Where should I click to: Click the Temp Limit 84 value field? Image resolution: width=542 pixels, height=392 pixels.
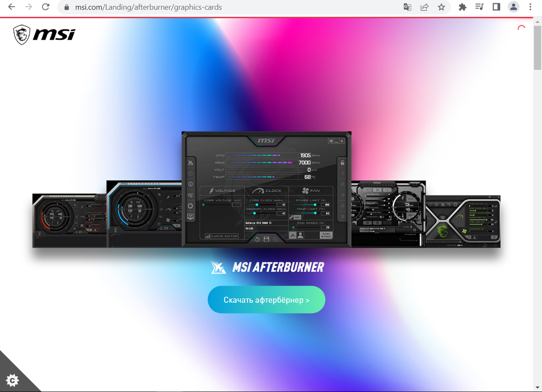click(325, 213)
